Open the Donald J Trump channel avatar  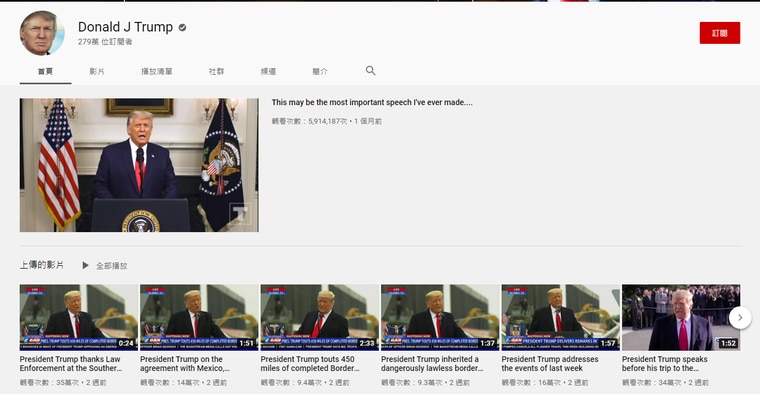tap(42, 33)
